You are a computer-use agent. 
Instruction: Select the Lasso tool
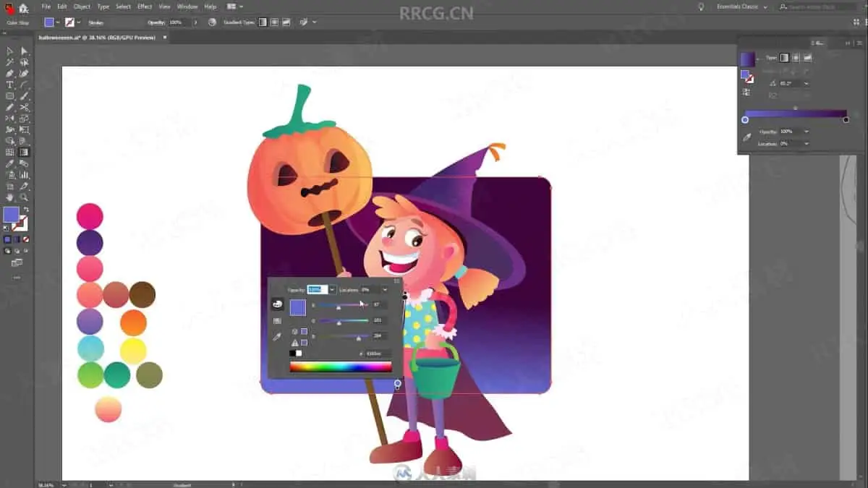tap(24, 63)
